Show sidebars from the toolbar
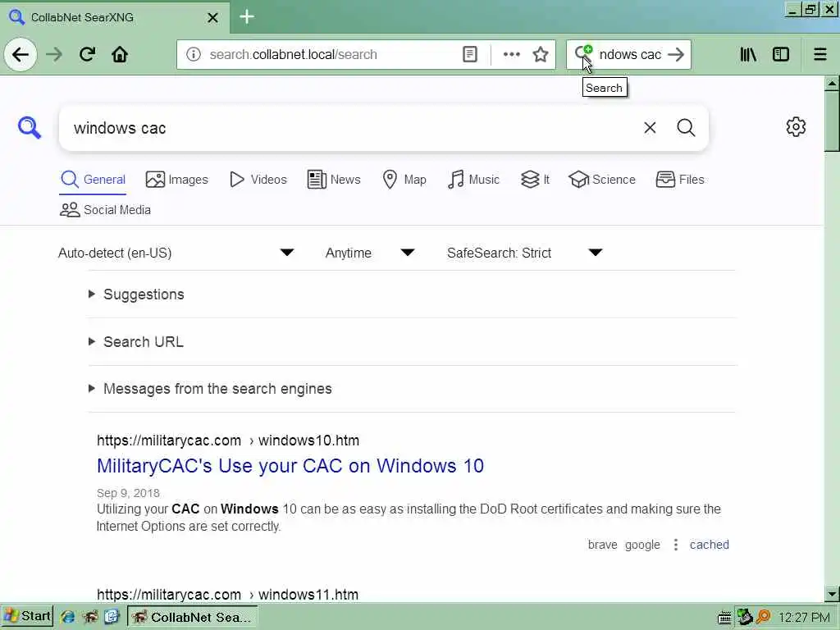Viewport: 840px width, 630px height. 781,54
